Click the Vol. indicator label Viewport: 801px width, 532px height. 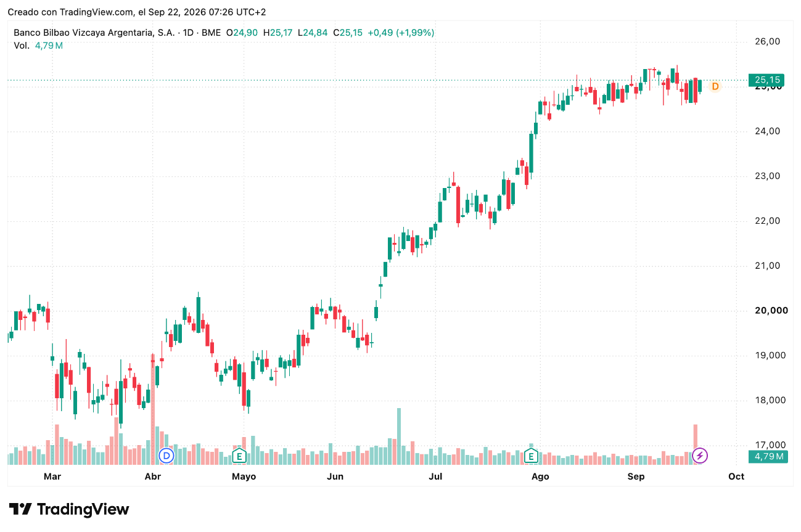(x=22, y=45)
